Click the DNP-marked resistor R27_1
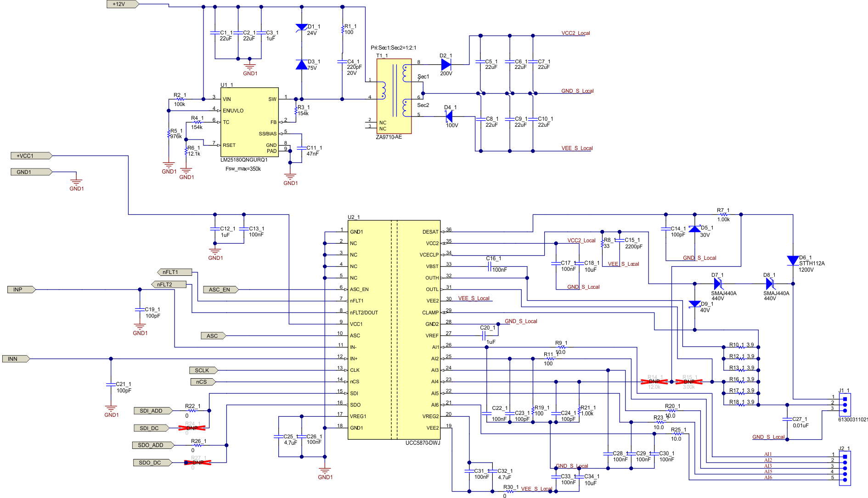Viewport: 868px width, 498px height. tap(197, 463)
